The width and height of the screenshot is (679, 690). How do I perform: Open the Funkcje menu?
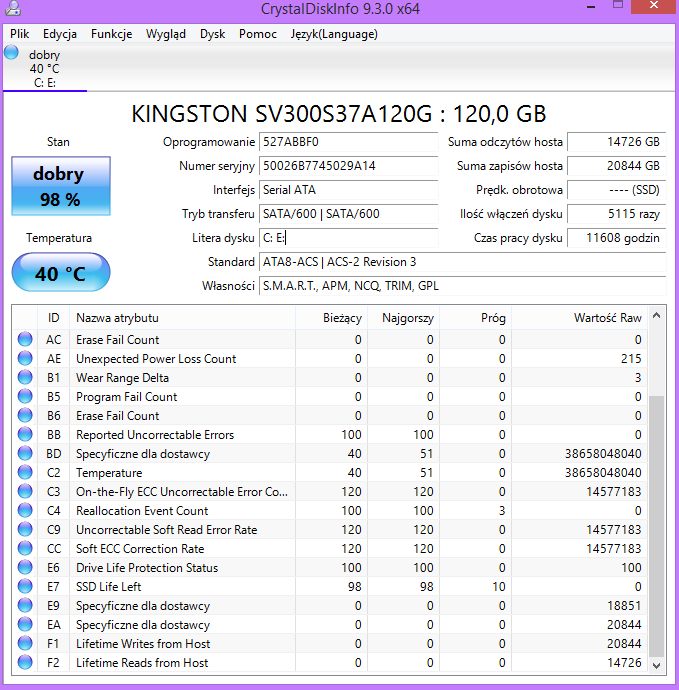pos(111,34)
